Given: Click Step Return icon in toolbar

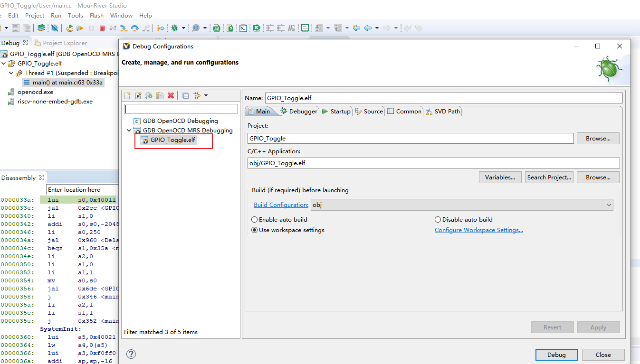Looking at the screenshot, I should pyautogui.click(x=146, y=28).
